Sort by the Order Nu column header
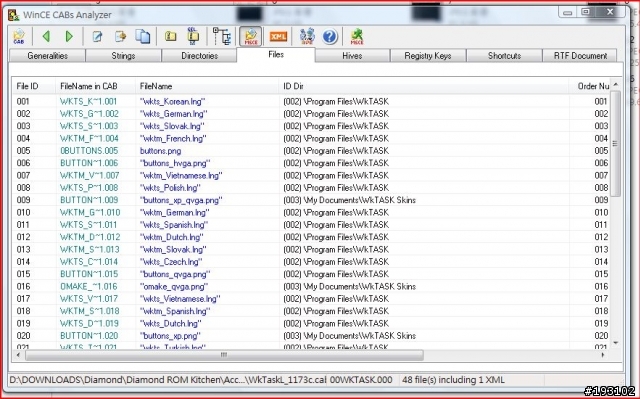Viewport: 640px width, 399px height. (589, 86)
